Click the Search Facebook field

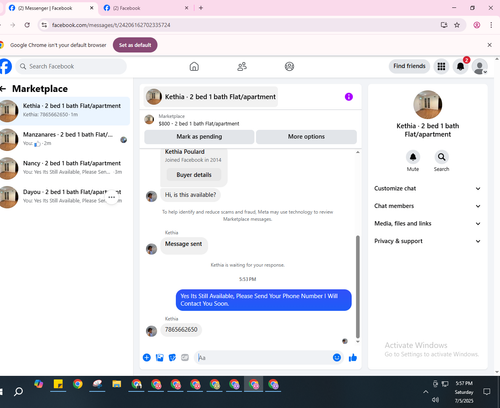[x=71, y=66]
